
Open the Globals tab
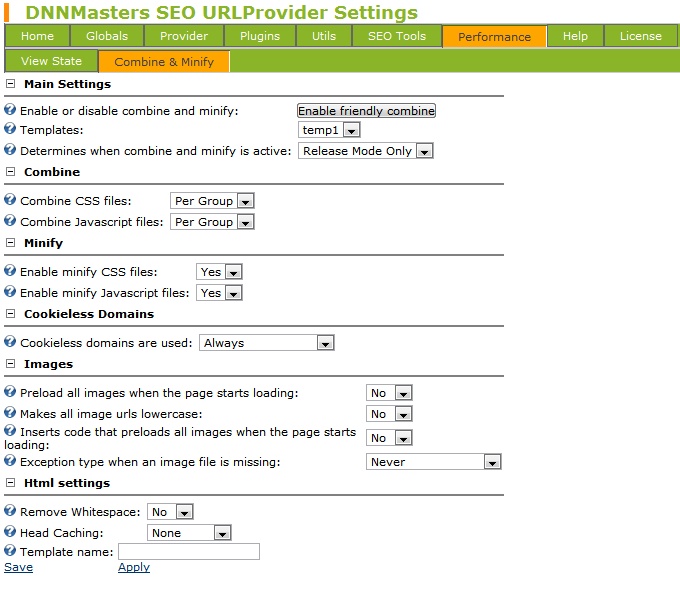point(107,36)
